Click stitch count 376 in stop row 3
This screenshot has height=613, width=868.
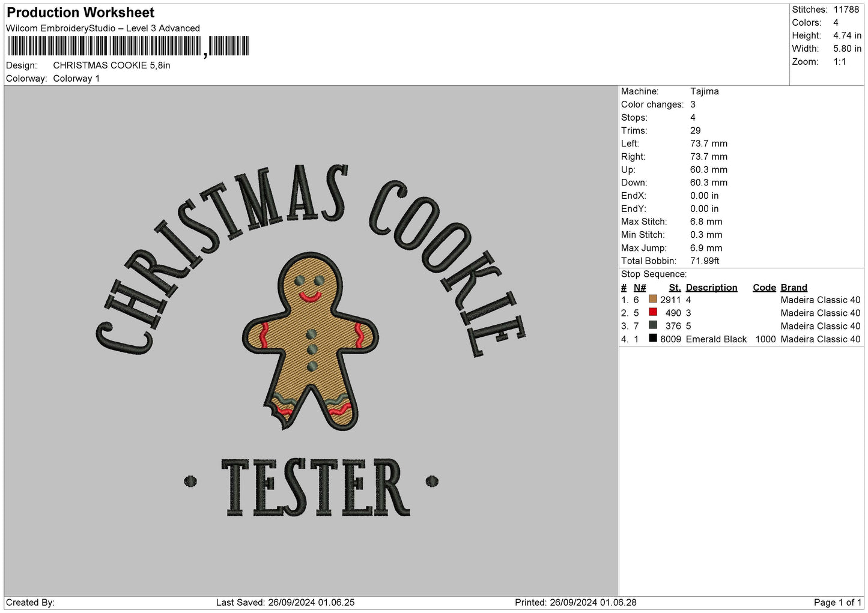[x=673, y=326]
